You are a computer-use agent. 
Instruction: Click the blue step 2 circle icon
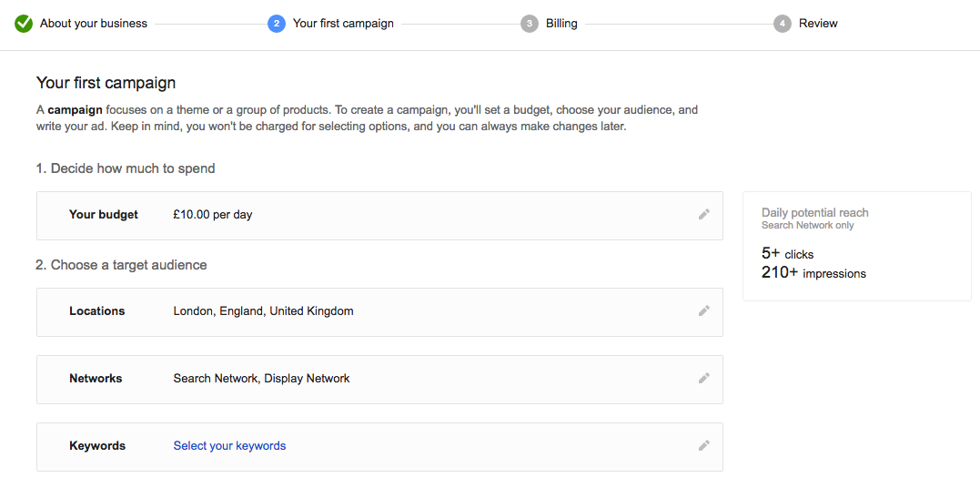[x=277, y=24]
